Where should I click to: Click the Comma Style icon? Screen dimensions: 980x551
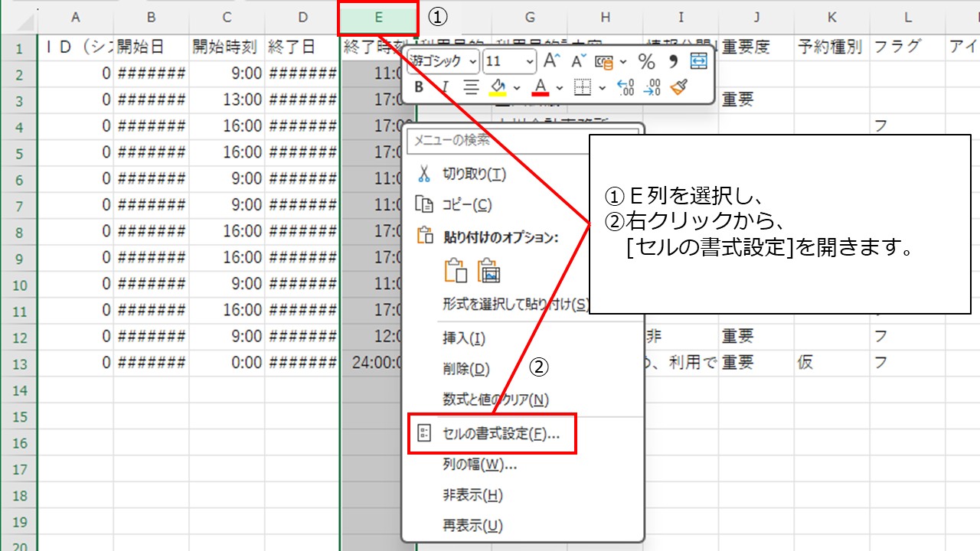674,61
